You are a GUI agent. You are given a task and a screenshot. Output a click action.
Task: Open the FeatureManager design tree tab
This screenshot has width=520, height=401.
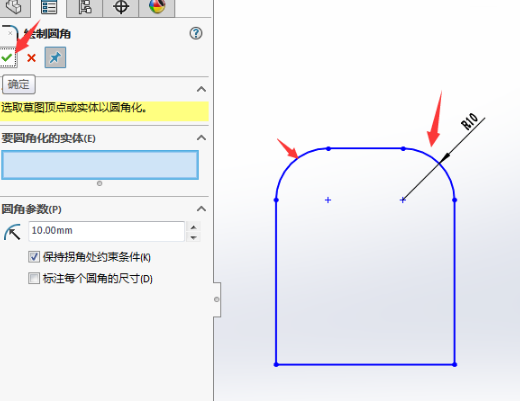point(14,7)
